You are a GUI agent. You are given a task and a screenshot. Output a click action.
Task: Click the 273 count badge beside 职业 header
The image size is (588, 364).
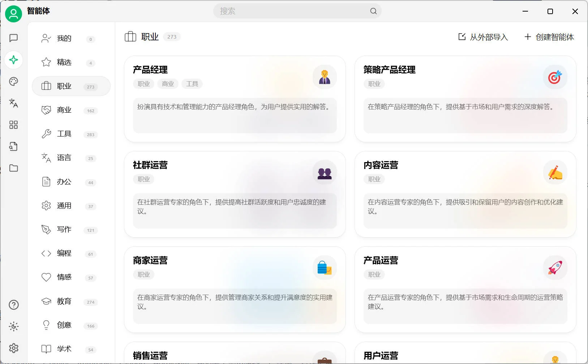172,37
